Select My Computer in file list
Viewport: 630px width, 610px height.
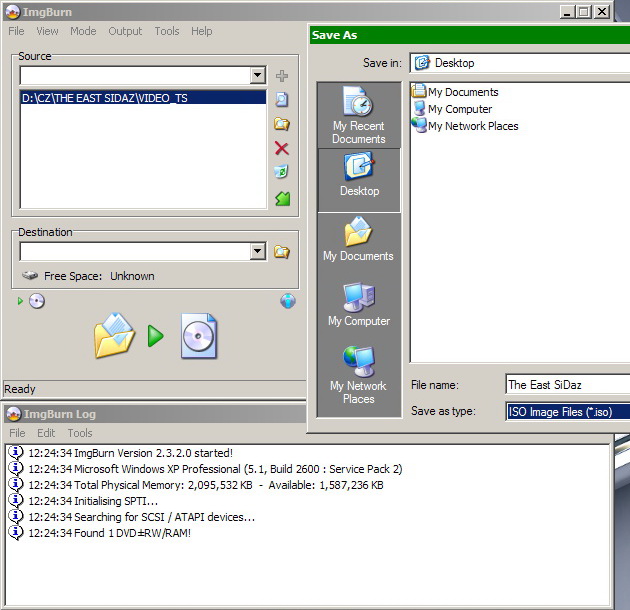(x=452, y=109)
